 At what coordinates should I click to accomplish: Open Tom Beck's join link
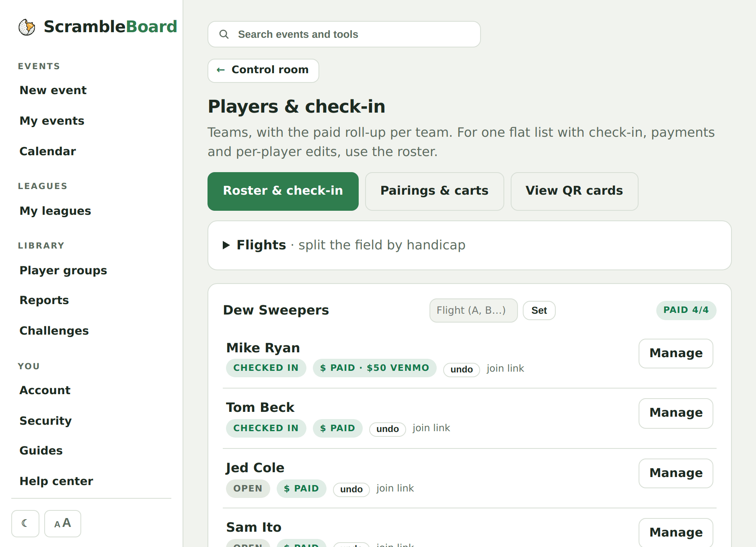[431, 428]
